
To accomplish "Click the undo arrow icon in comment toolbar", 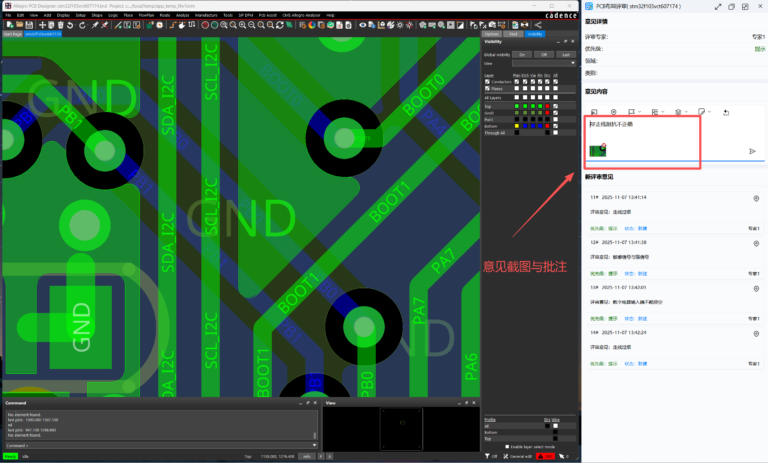I will [726, 112].
